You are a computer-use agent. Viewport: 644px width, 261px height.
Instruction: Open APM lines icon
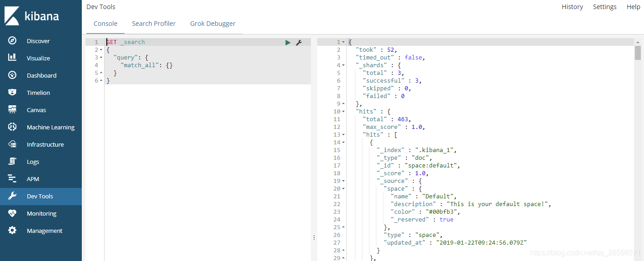pyautogui.click(x=12, y=179)
